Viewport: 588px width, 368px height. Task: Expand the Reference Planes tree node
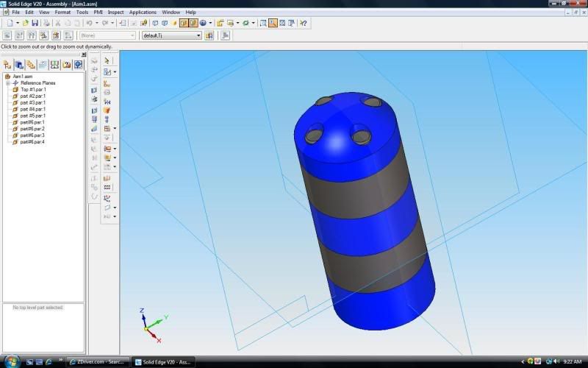point(7,82)
